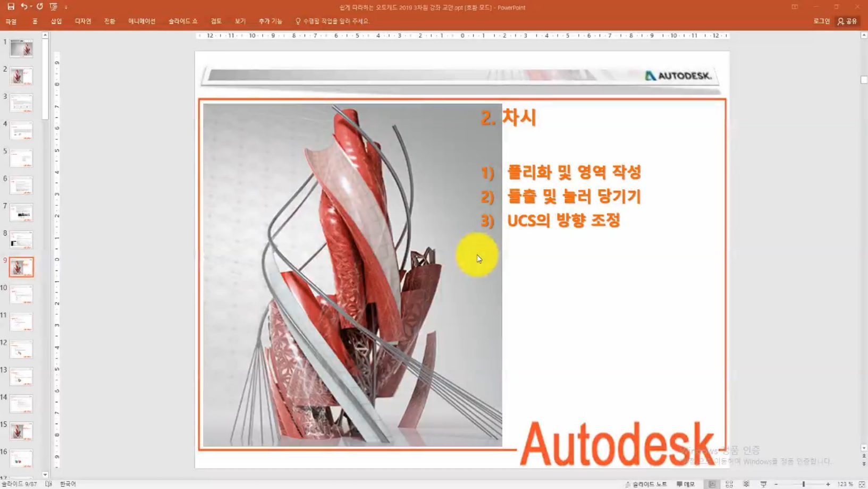Click the Save icon in quick access toolbar
This screenshot has height=489, width=868.
point(11,6)
